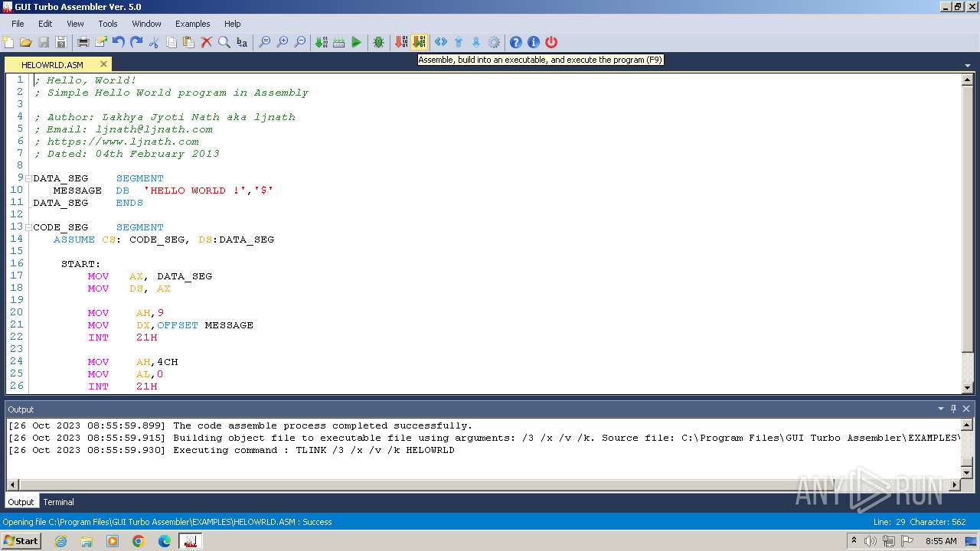Open Microsoft Edge from taskbar

click(x=165, y=541)
